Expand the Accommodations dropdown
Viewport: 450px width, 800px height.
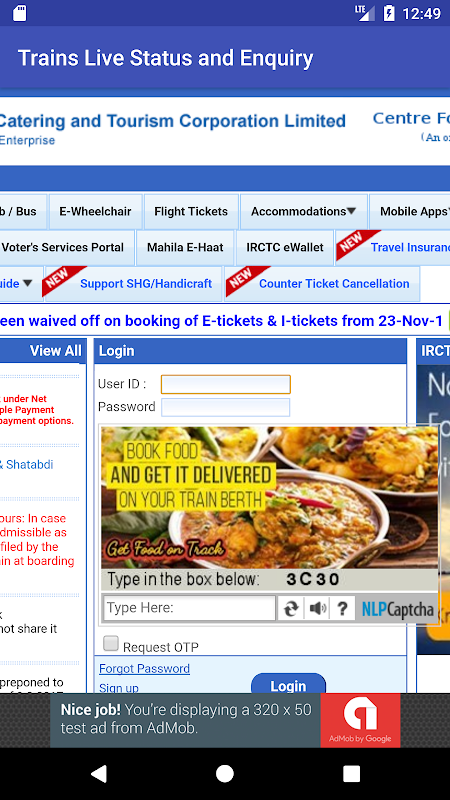tap(304, 211)
